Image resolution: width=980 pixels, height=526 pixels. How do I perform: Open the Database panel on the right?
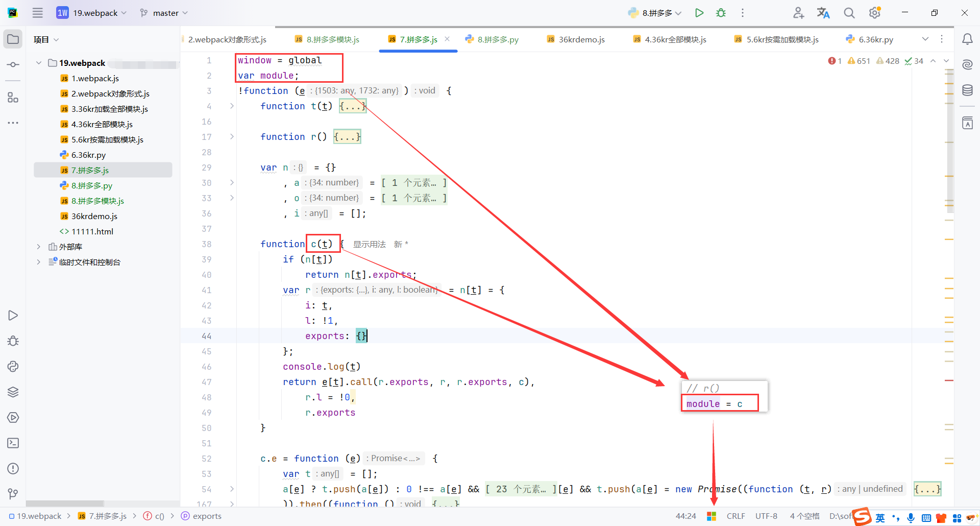pos(967,90)
